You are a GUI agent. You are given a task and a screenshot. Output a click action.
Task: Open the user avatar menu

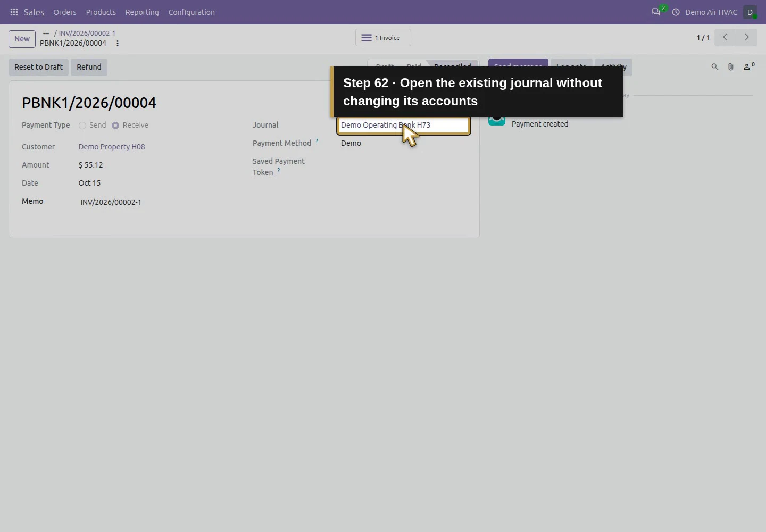click(x=750, y=12)
